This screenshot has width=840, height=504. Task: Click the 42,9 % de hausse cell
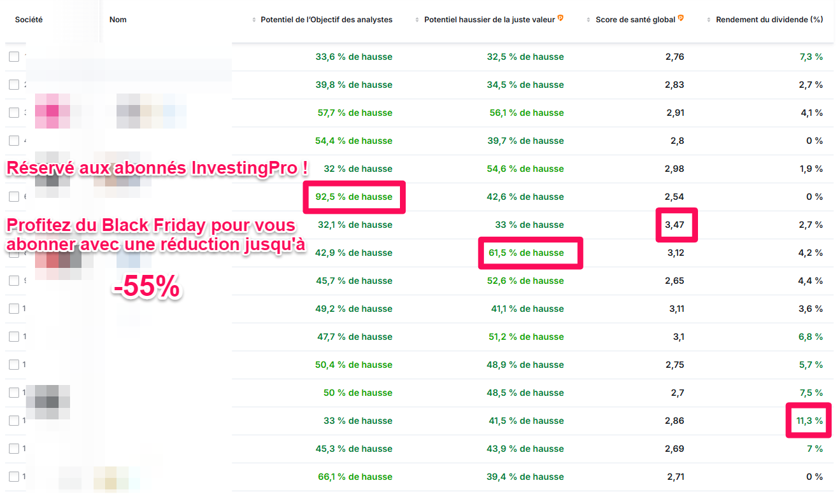(354, 253)
